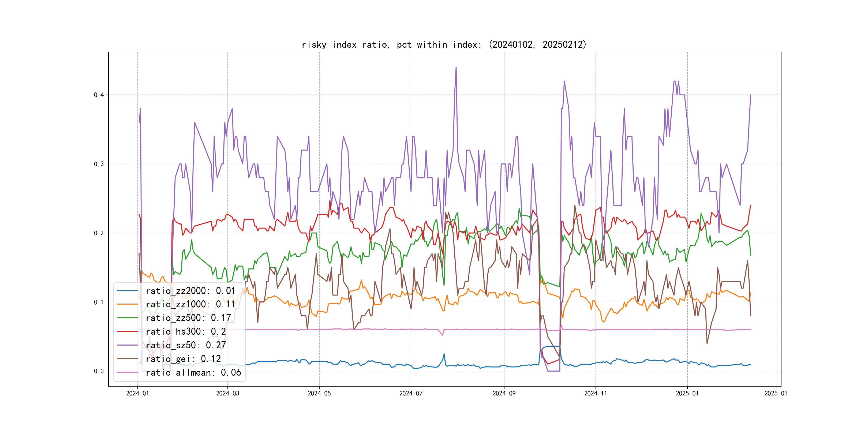Click the ratio_zz1000 legend label
This screenshot has height=434, width=868.
pyautogui.click(x=190, y=304)
